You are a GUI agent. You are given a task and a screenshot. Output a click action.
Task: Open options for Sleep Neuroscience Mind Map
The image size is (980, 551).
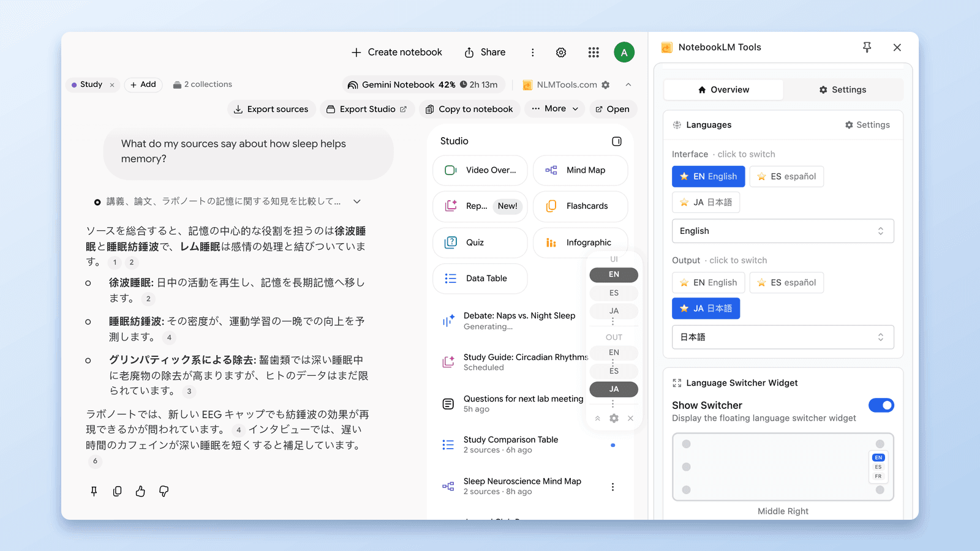[612, 487]
